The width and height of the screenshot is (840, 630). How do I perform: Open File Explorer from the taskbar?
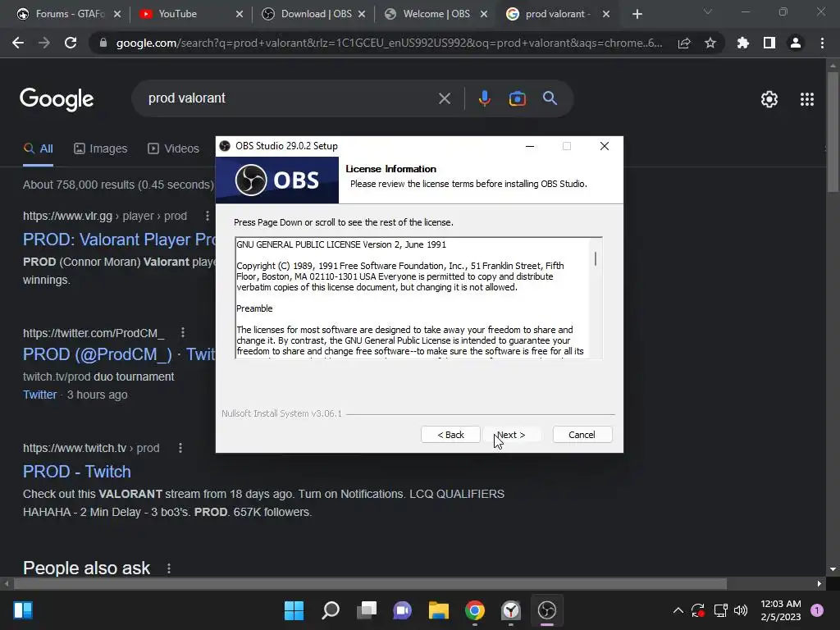pyautogui.click(x=438, y=610)
